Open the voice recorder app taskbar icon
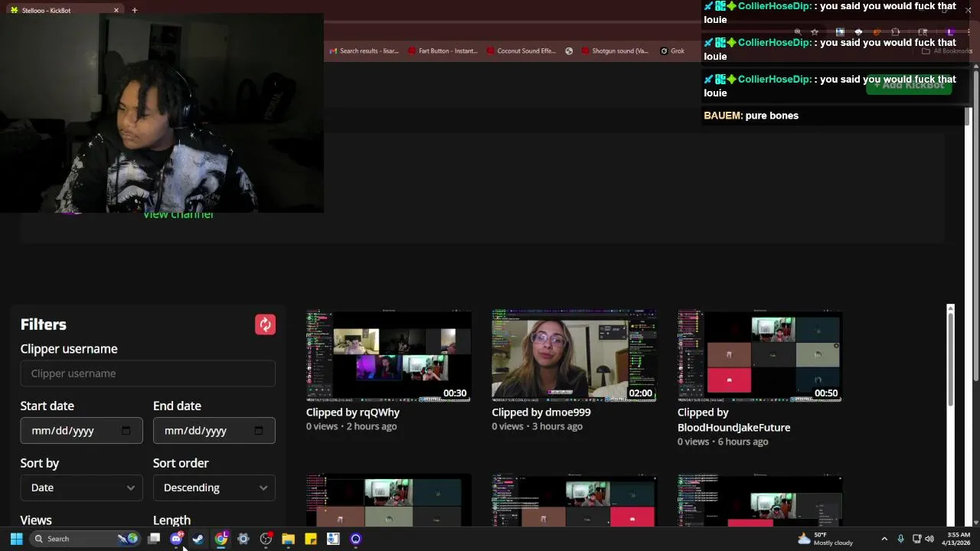This screenshot has height=551, width=980. [333, 539]
